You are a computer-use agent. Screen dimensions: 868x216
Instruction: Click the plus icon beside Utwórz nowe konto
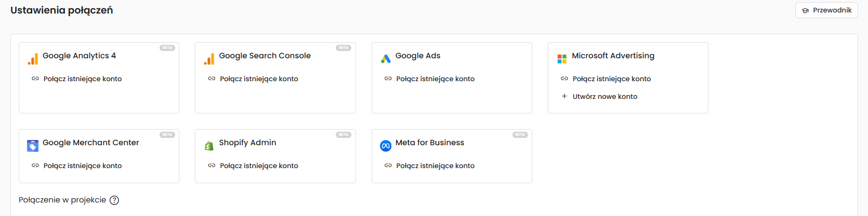[x=564, y=96]
